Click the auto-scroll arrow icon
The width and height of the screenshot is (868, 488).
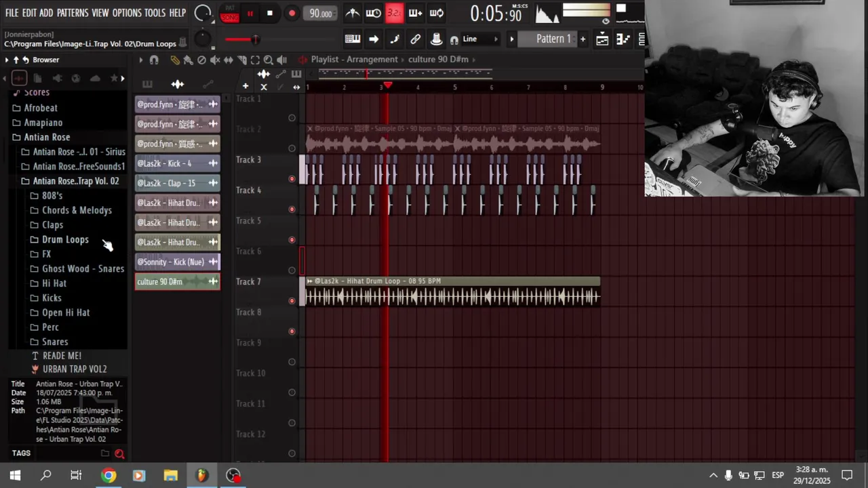tap(374, 39)
